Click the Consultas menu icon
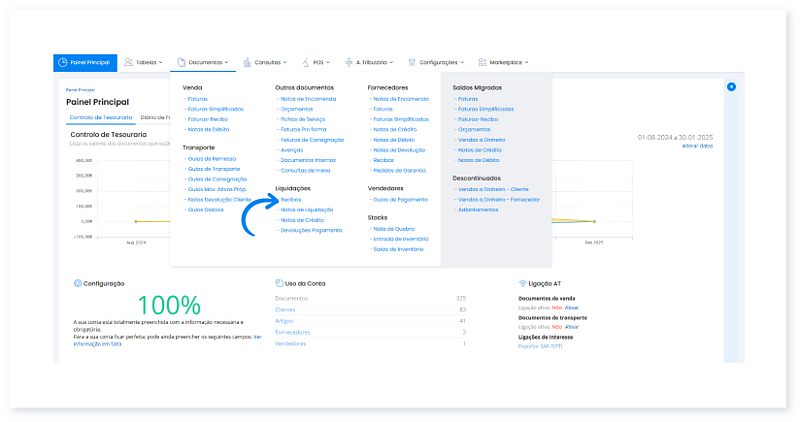Image resolution: width=800 pixels, height=422 pixels. pos(247,62)
